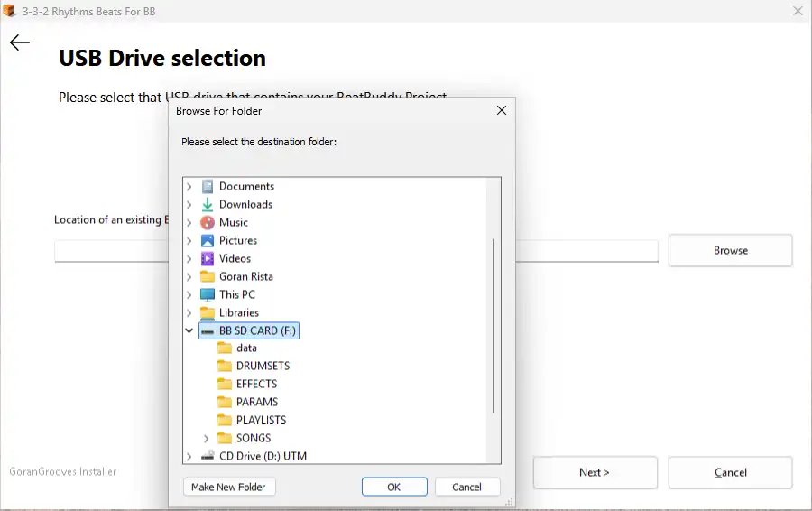812x511 pixels.
Task: Click the folder tree vertical scrollbar
Action: (494, 325)
